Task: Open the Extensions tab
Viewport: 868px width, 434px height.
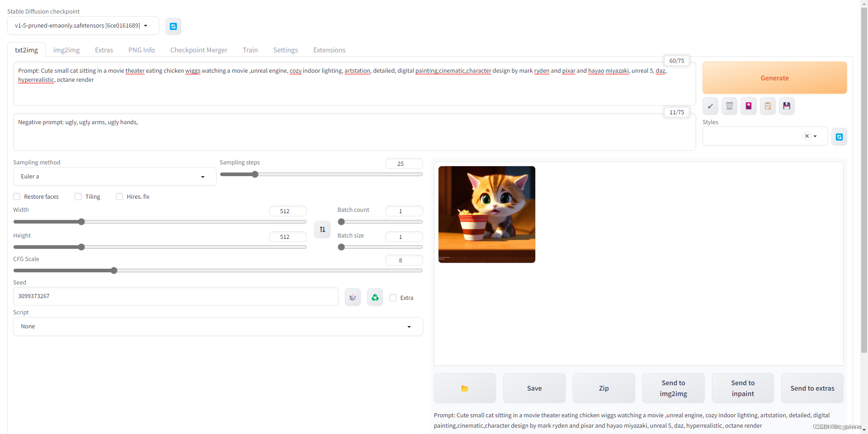Action: pos(330,50)
